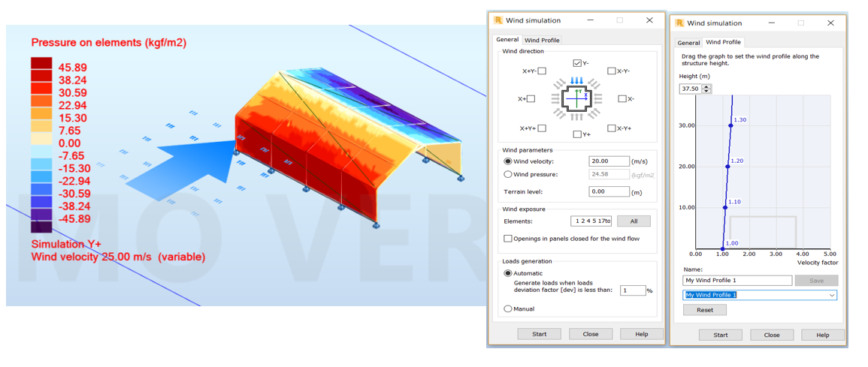Click the Terrain level input field
This screenshot has width=868, height=367.
(609, 192)
